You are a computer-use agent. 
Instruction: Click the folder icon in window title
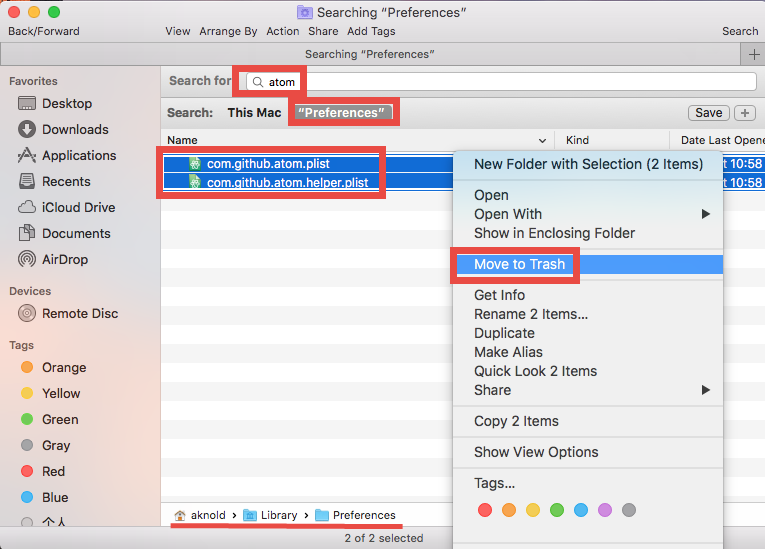pyautogui.click(x=305, y=12)
